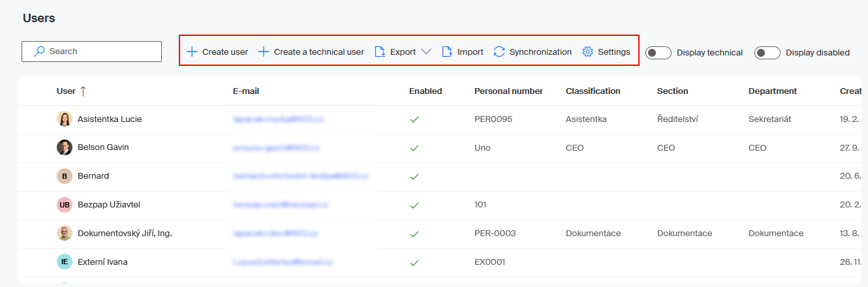Click the Import file icon
This screenshot has height=287, width=868.
coord(447,52)
